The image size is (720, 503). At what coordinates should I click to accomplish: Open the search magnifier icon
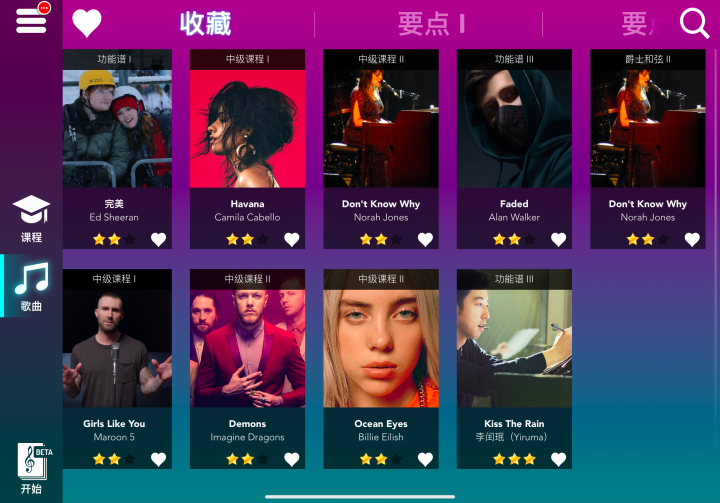pos(694,23)
